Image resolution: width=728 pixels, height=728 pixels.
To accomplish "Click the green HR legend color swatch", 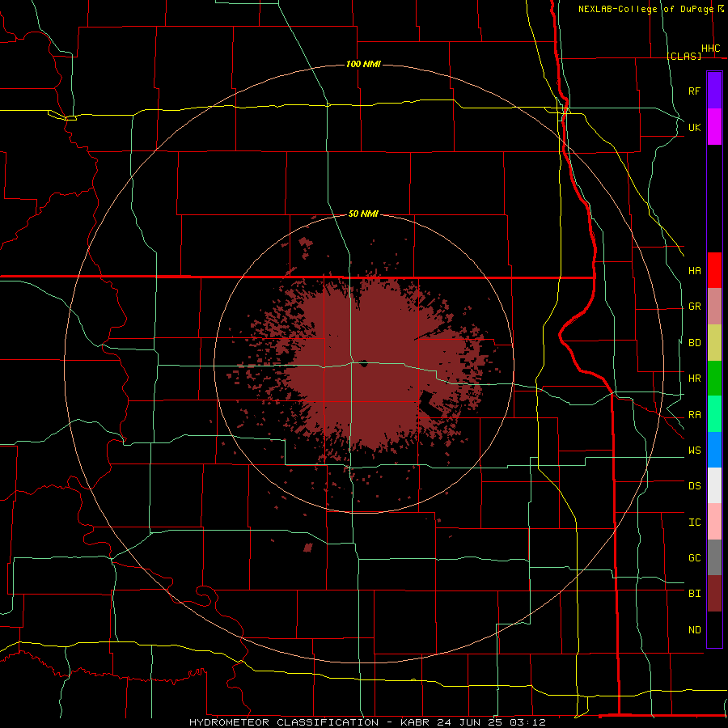I will [714, 379].
